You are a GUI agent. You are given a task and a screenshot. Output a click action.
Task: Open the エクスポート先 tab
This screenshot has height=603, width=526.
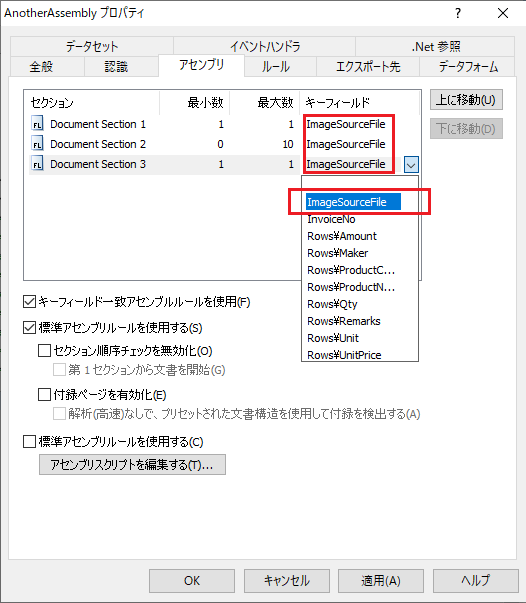tap(368, 67)
